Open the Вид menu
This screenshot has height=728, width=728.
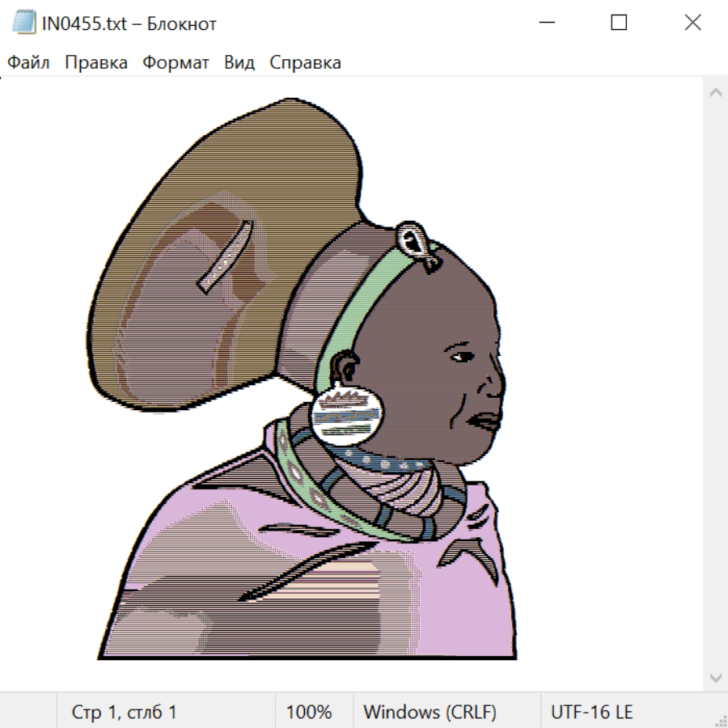click(239, 63)
